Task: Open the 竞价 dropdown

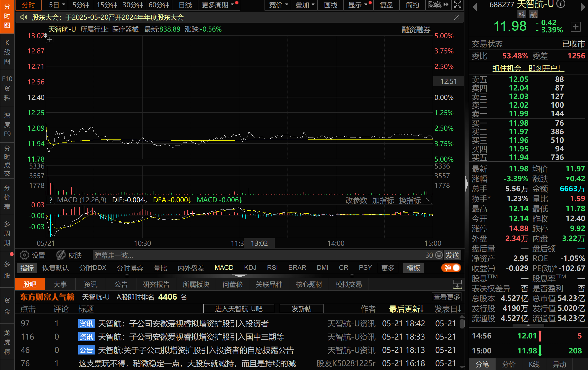Action: [x=278, y=5]
